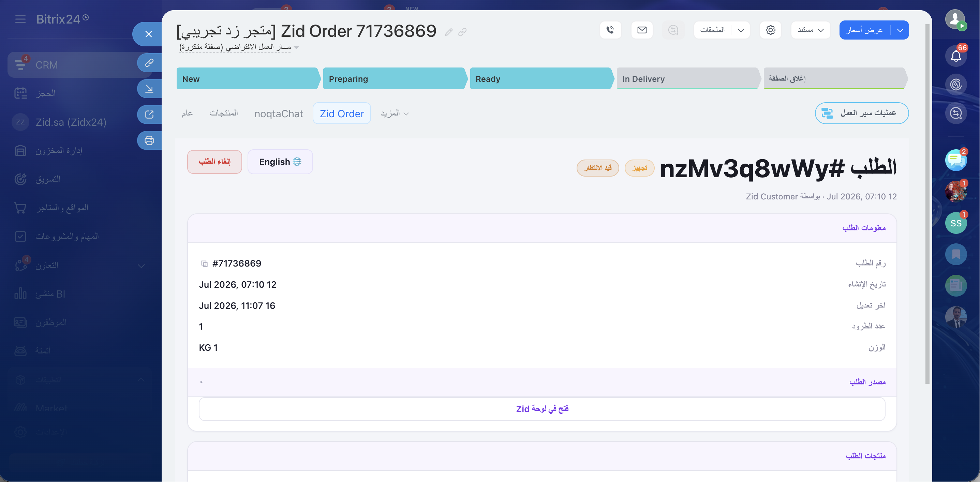Image resolution: width=980 pixels, height=482 pixels.
Task: Change pipeline via مسار العمل الافتراضي dropdown
Action: coord(239,47)
